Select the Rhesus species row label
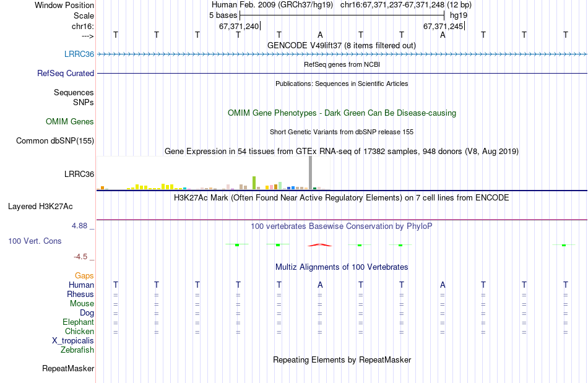Viewport: 588px width, 383px height. pos(80,294)
